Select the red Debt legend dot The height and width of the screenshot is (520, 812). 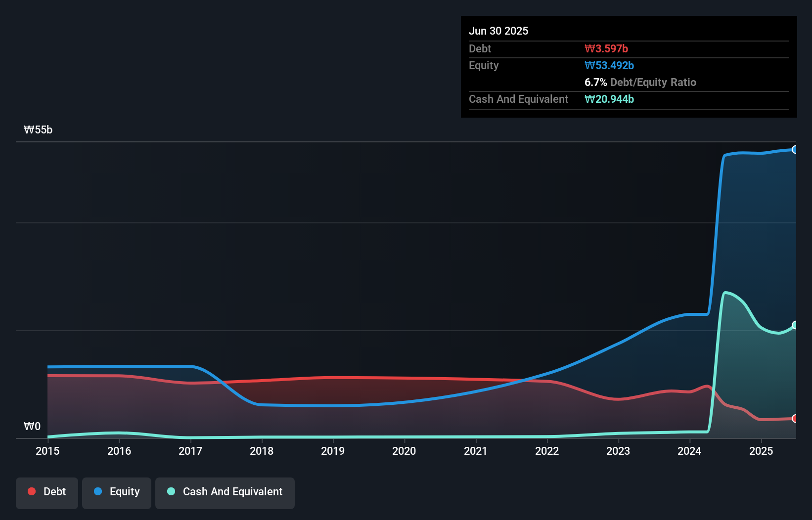31,491
